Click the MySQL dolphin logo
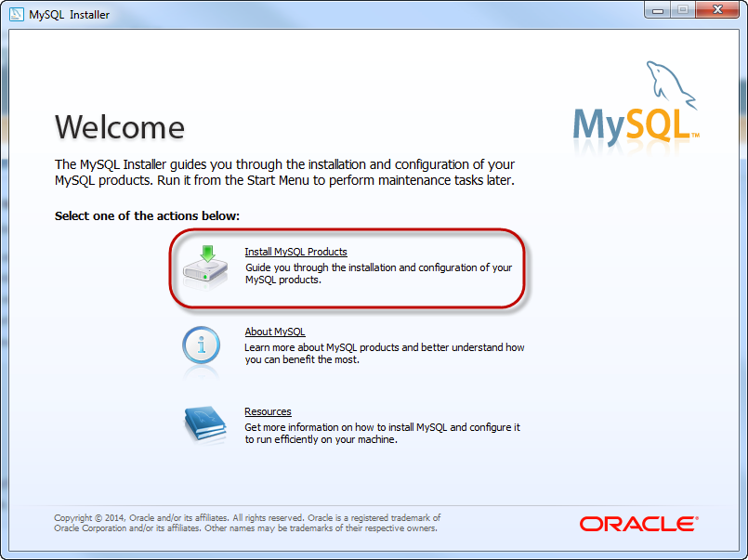 click(x=636, y=105)
